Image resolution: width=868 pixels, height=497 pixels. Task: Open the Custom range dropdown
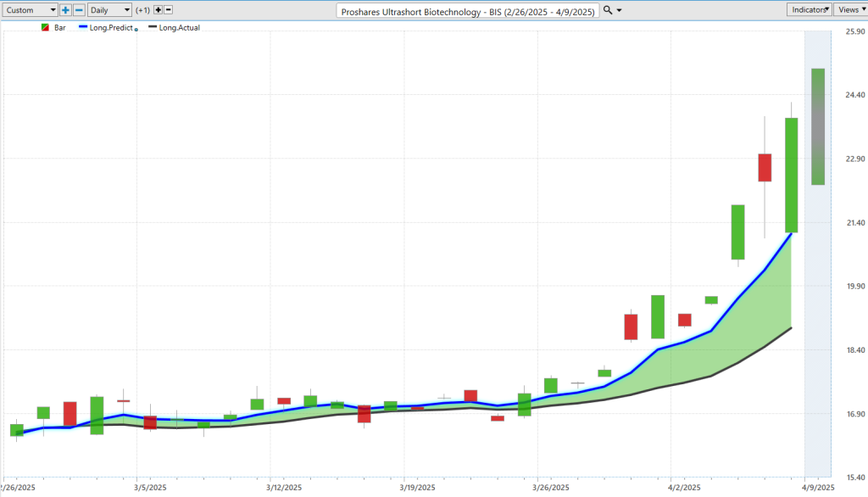pyautogui.click(x=31, y=10)
